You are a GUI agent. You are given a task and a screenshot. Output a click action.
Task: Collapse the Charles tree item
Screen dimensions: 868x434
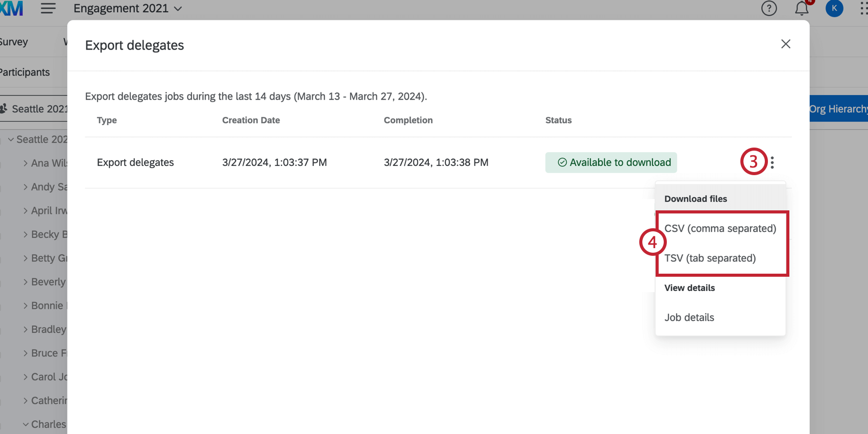click(x=26, y=424)
